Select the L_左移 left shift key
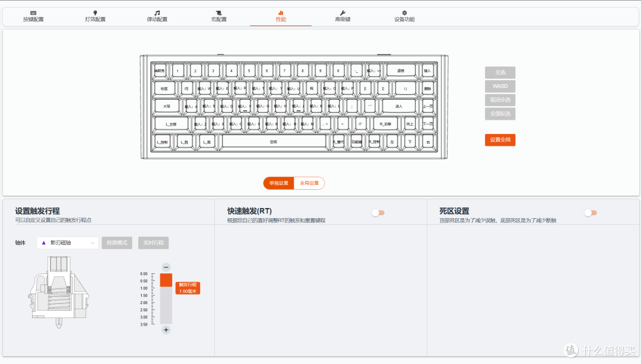 tap(171, 124)
